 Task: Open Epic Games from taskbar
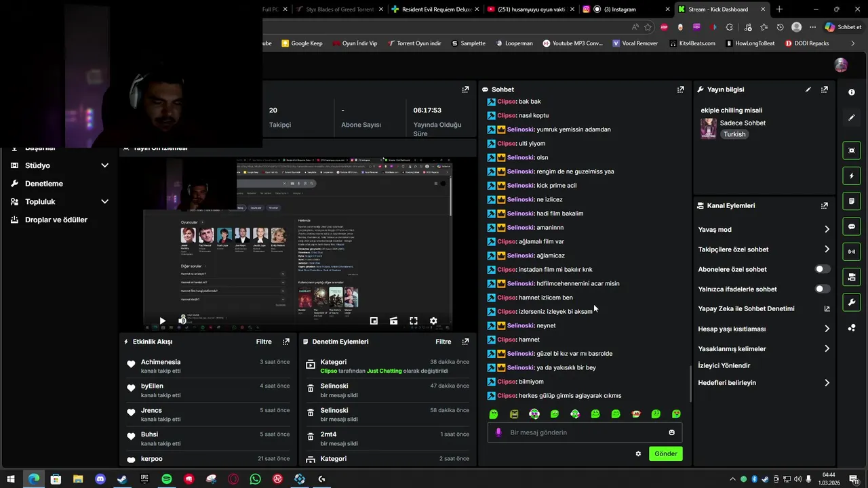tap(144, 479)
